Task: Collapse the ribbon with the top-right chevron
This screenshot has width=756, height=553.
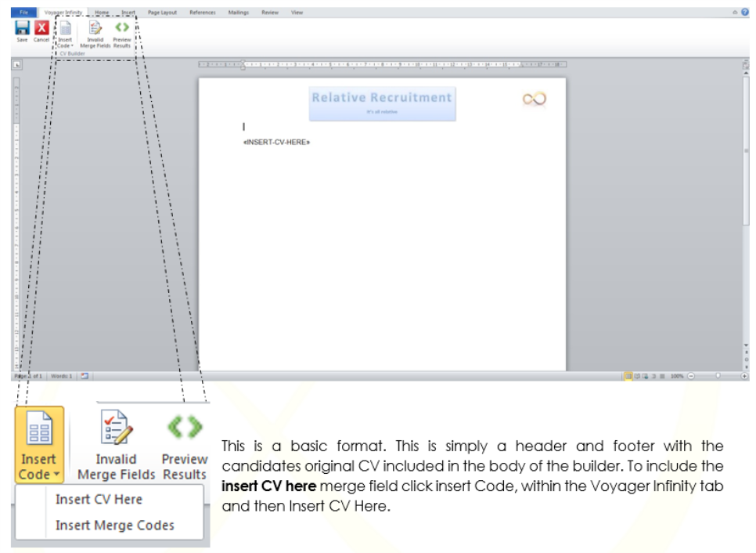Action: (x=735, y=13)
